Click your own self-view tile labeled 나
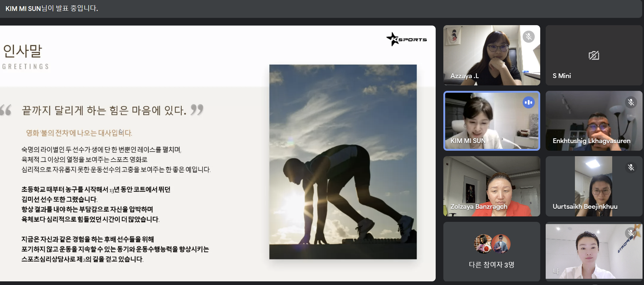Viewport: 644px width, 285px height. [594, 251]
